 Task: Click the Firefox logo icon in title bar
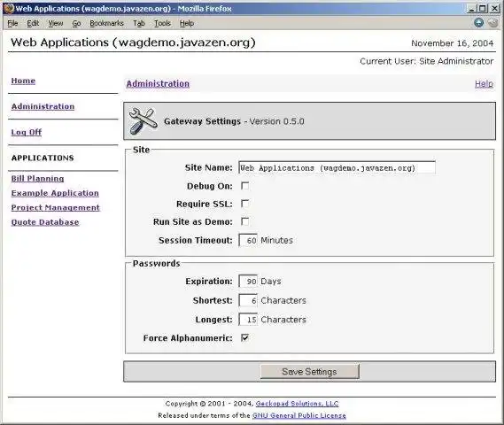(9, 8)
